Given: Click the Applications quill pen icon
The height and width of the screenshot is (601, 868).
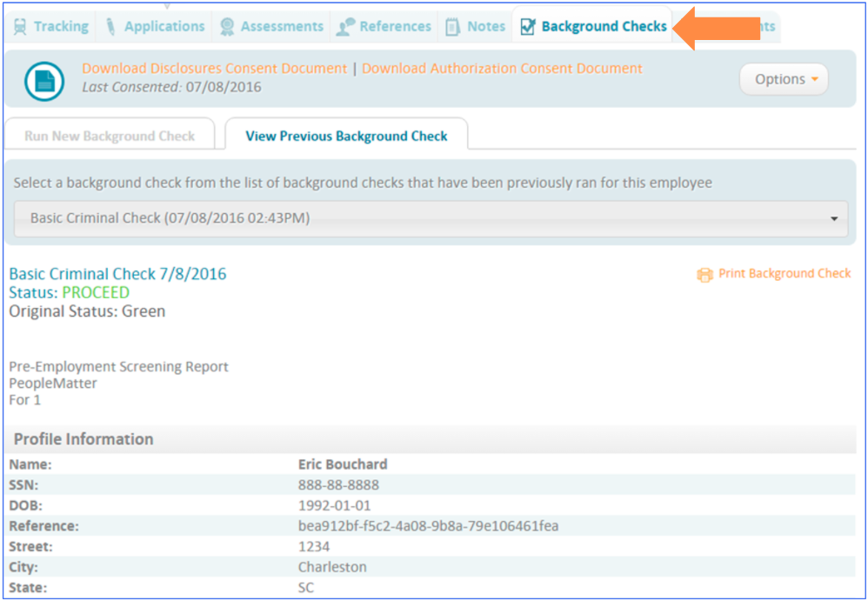Looking at the screenshot, I should 110,25.
